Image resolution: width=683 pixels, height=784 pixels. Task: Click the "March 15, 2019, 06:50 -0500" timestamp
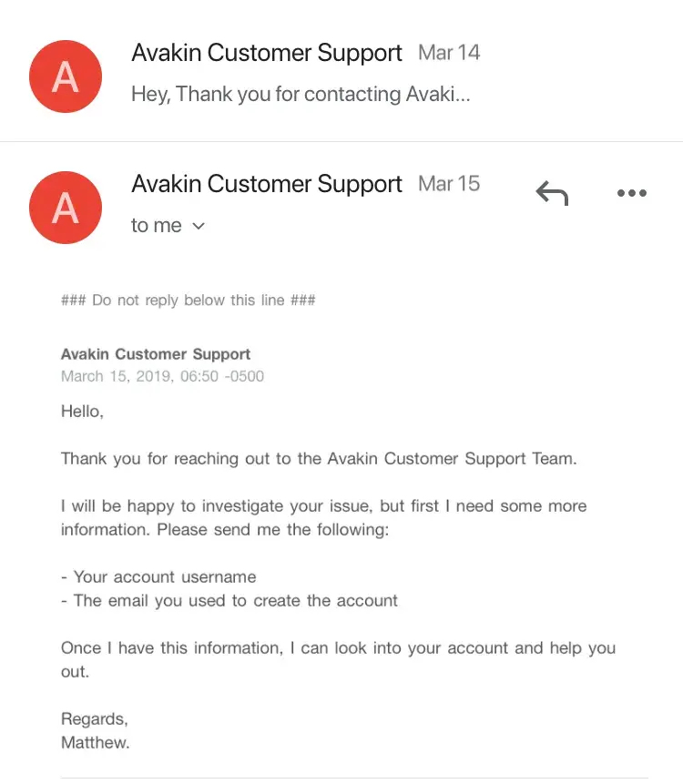pyautogui.click(x=162, y=376)
